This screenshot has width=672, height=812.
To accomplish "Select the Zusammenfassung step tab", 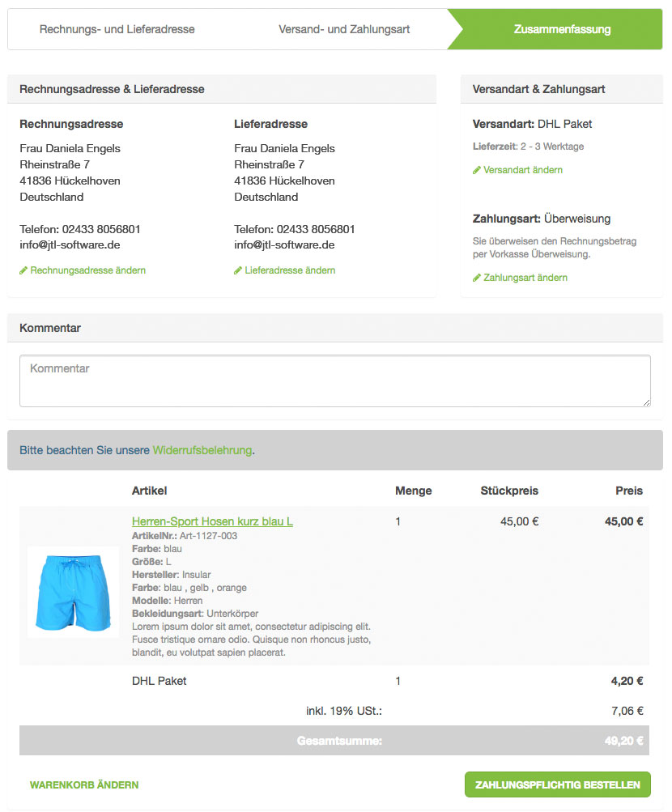I will coord(562,29).
